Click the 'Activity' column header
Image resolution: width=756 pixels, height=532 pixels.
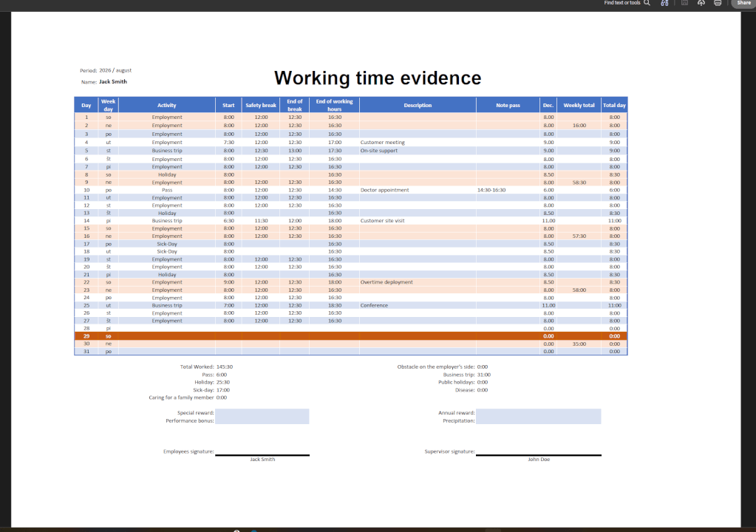point(167,105)
